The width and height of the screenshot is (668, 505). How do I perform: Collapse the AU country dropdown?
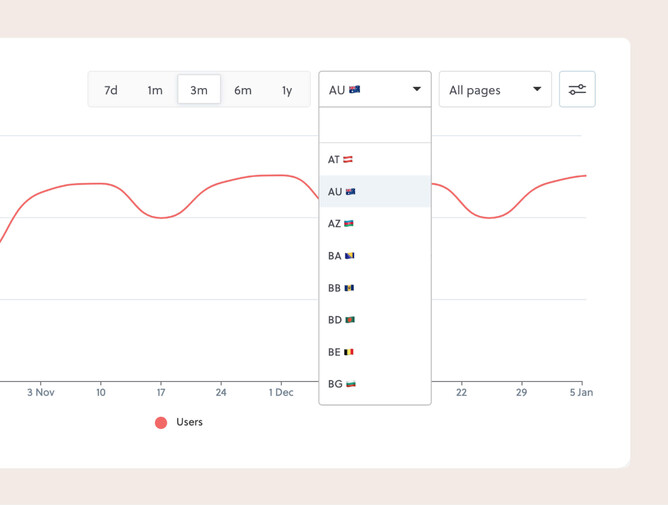(375, 90)
